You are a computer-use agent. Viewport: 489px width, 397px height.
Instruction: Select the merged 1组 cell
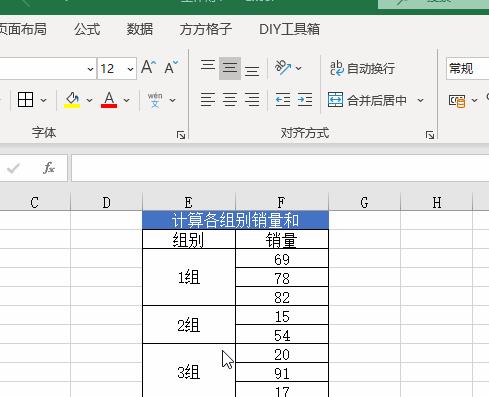pyautogui.click(x=189, y=277)
